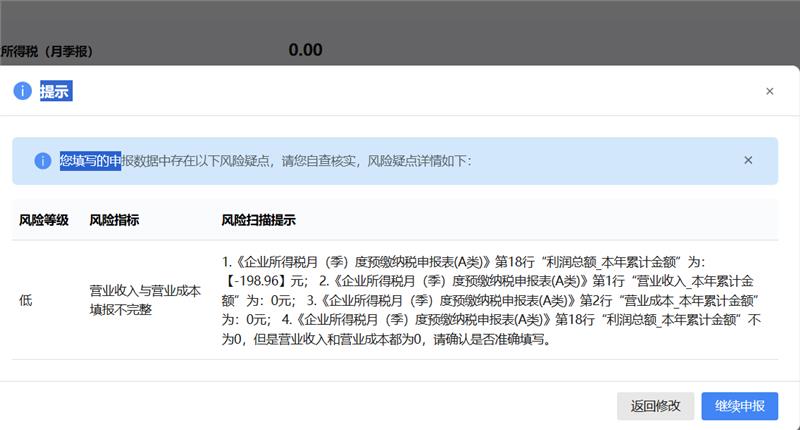The height and width of the screenshot is (430, 800).
Task: Close the 提示 dialog with the X
Action: (x=769, y=91)
